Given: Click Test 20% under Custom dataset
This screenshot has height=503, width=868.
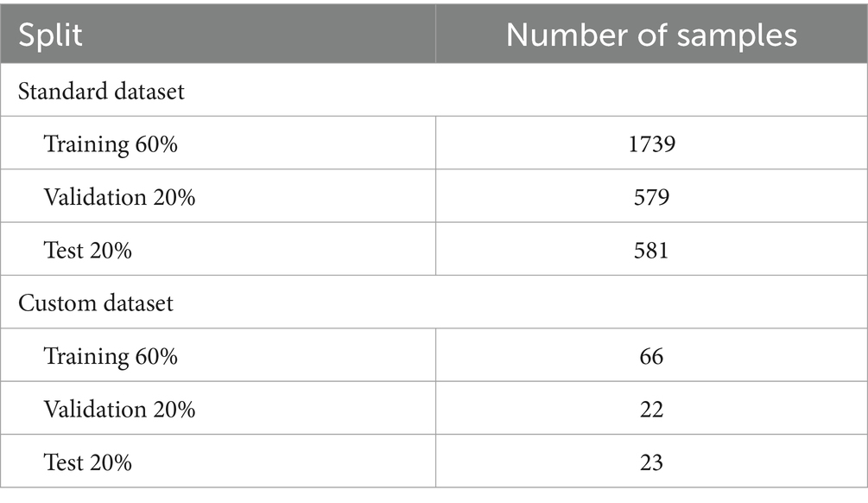Looking at the screenshot, I should (87, 462).
